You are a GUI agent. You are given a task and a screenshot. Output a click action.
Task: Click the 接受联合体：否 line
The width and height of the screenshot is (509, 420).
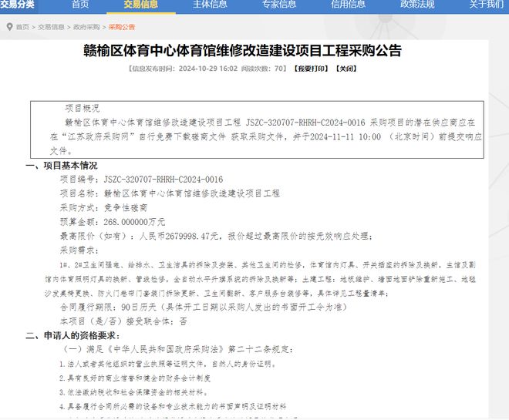(123, 321)
